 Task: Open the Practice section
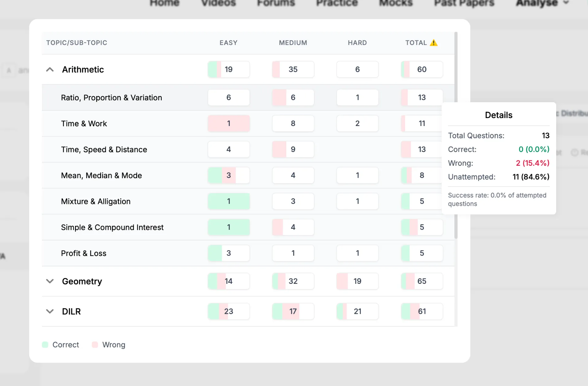(337, 3)
